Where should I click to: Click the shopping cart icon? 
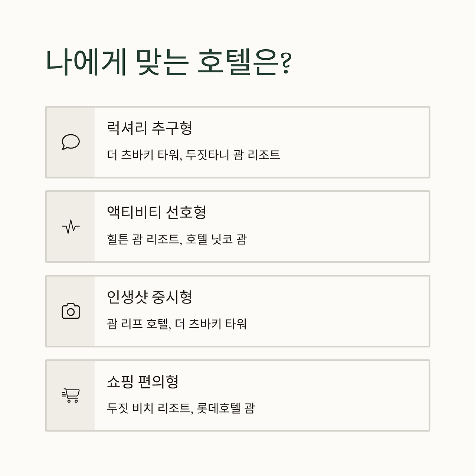click(x=71, y=395)
